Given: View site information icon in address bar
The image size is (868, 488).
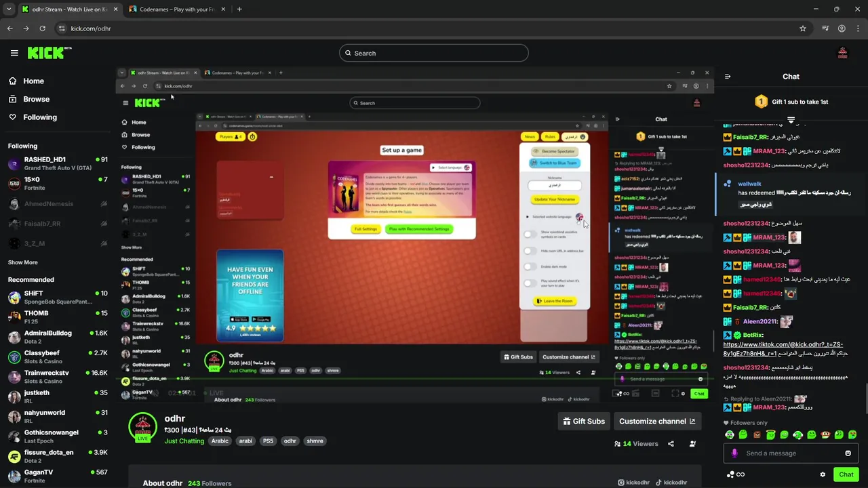Looking at the screenshot, I should [x=62, y=28].
